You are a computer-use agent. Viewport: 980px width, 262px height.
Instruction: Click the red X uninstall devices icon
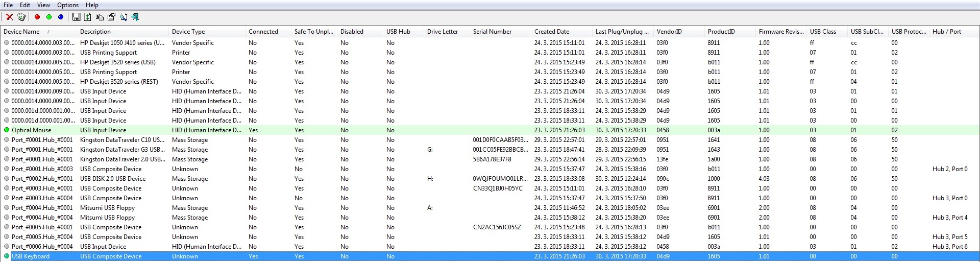(x=9, y=17)
